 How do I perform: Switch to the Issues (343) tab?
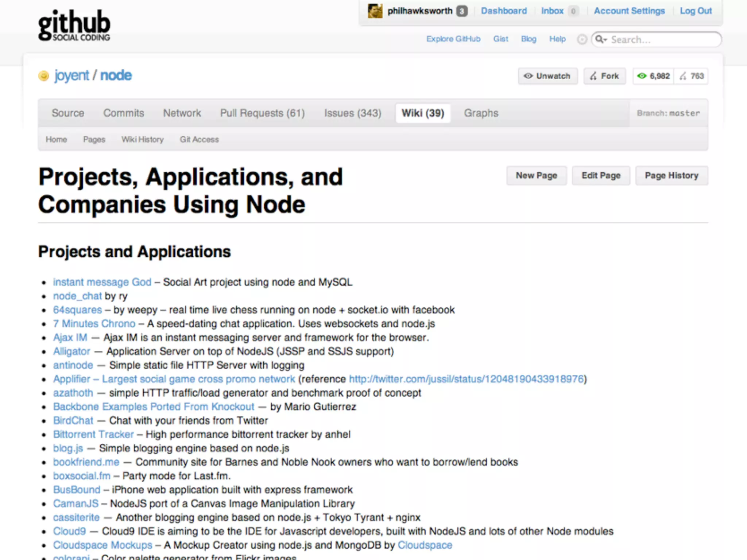coord(352,113)
